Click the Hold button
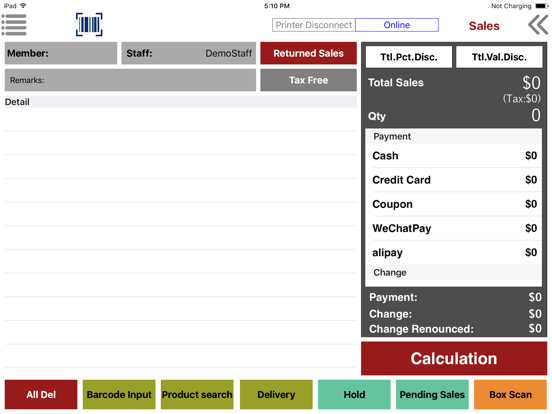 (x=354, y=395)
